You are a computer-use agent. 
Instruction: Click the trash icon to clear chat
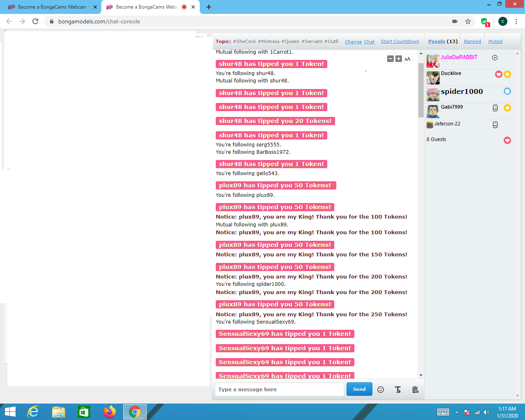pyautogui.click(x=415, y=390)
